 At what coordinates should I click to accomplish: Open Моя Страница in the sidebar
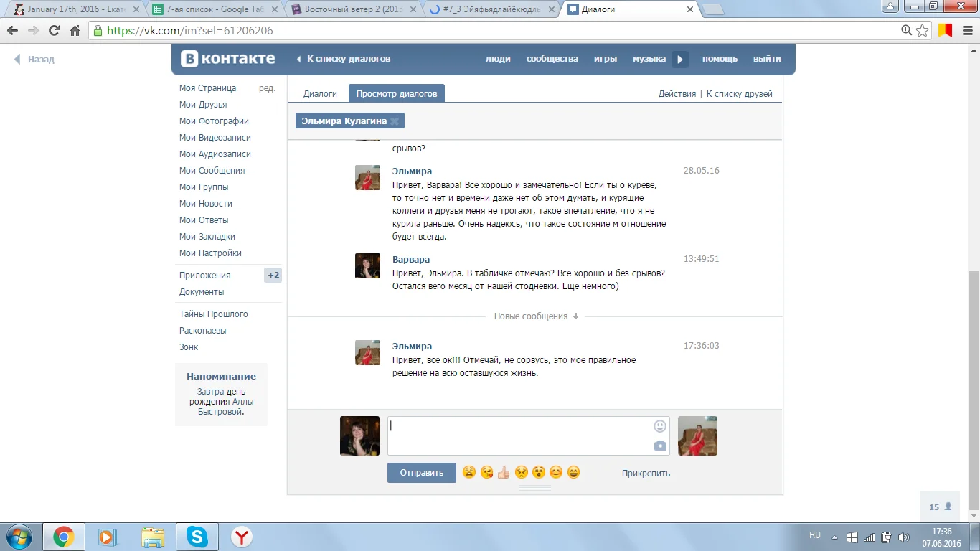(x=208, y=88)
